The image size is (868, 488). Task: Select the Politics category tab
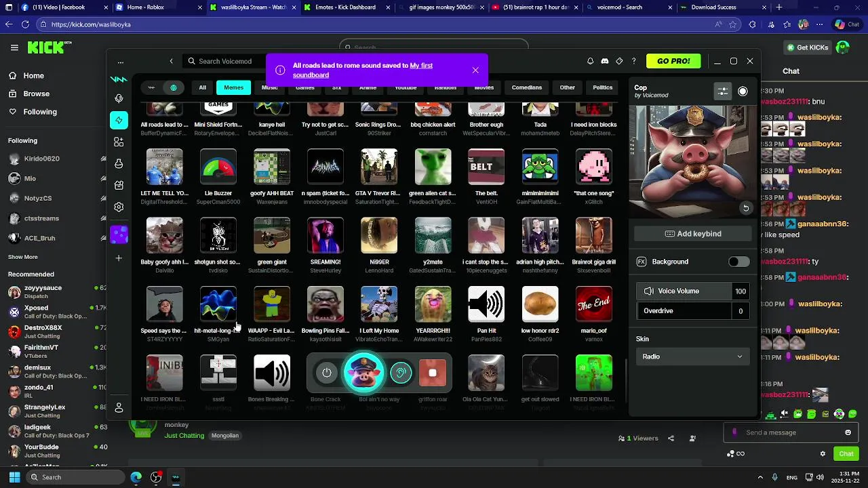coord(603,87)
